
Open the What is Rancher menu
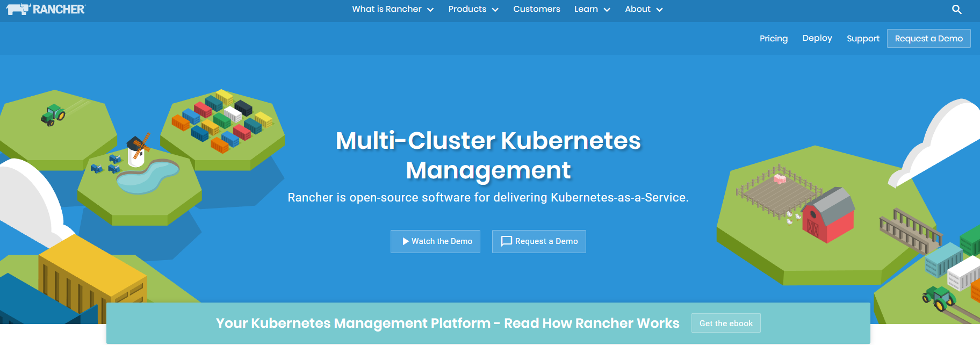[393, 9]
